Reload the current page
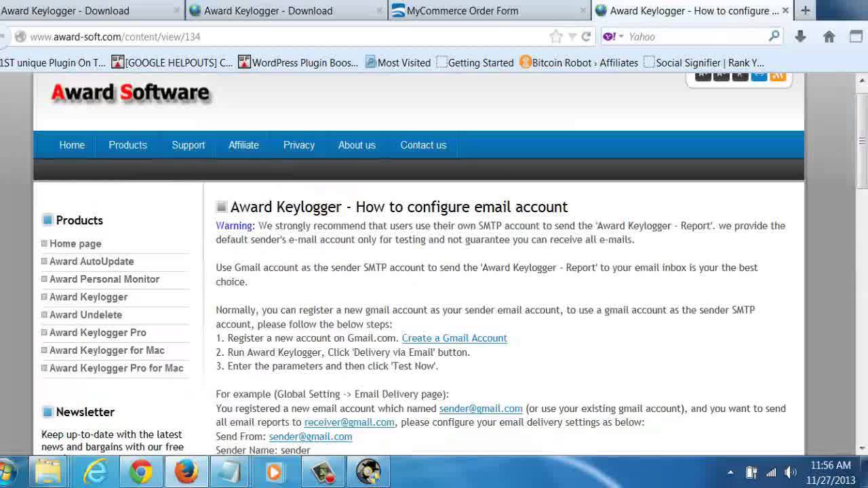868x488 pixels. pos(586,37)
